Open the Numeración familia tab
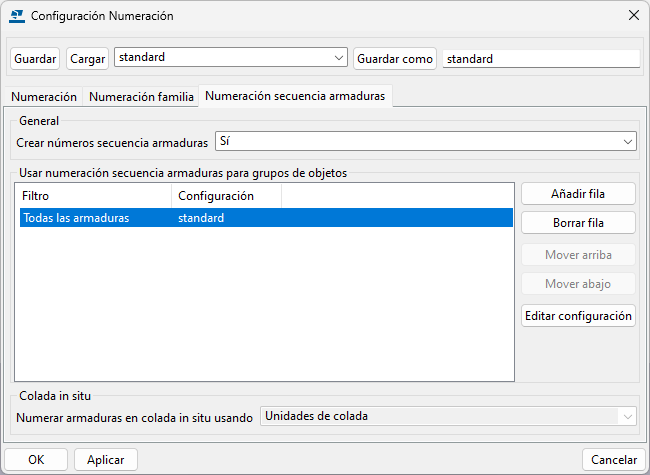This screenshot has height=475, width=650. (x=141, y=97)
